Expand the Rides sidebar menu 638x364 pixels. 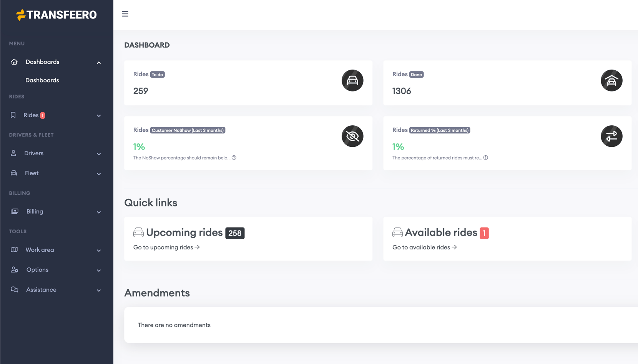coord(99,115)
